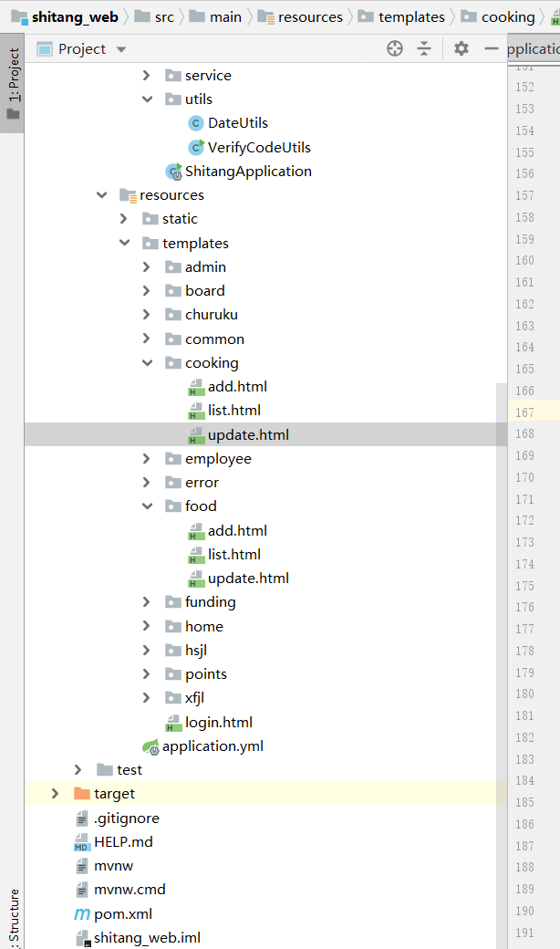Screen dimensions: 560x949
Task: Click the collapse all icon in Project toolbar
Action: coord(424,49)
